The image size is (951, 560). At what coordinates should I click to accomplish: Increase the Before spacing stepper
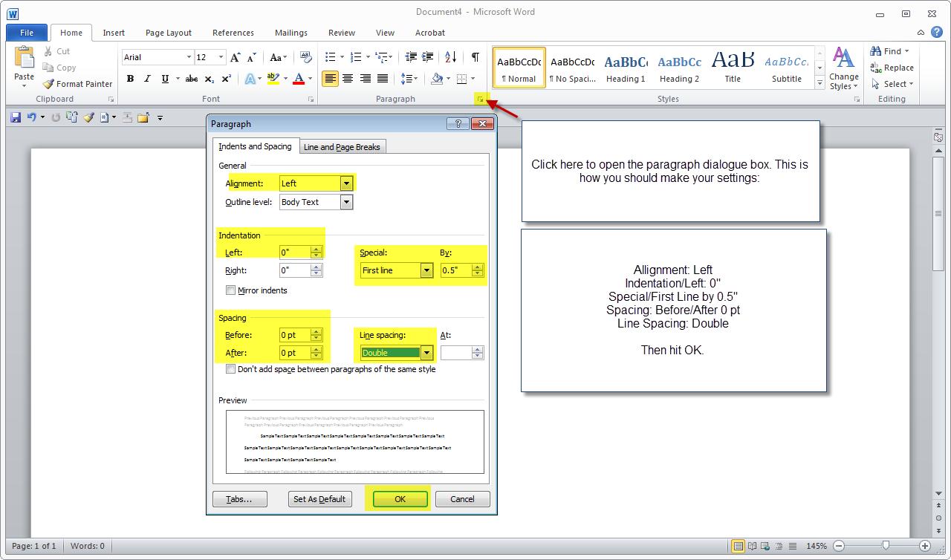[317, 332]
